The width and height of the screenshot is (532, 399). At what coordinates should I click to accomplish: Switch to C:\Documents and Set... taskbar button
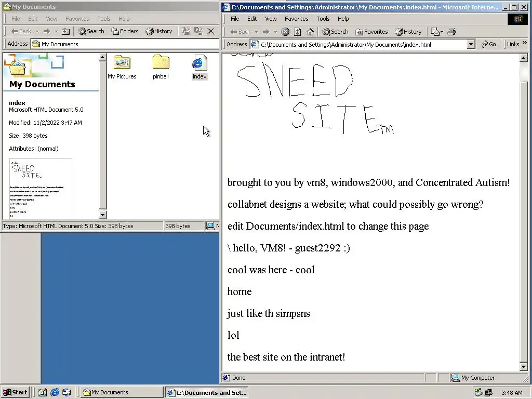coord(207,393)
